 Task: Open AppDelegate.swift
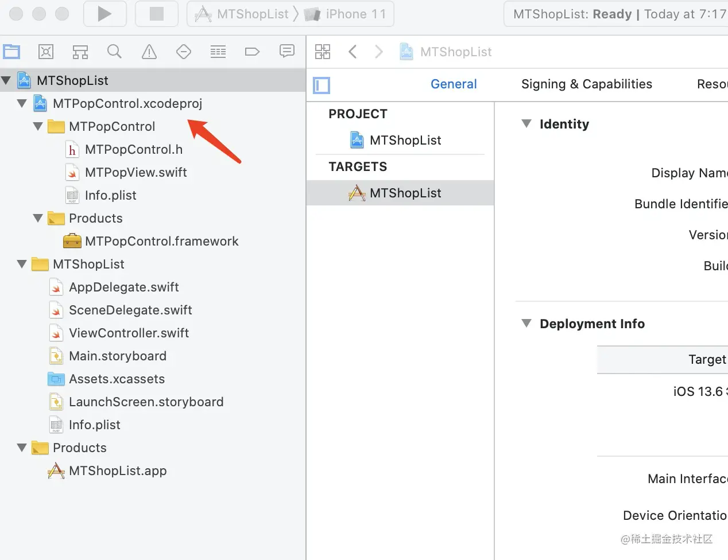[124, 287]
